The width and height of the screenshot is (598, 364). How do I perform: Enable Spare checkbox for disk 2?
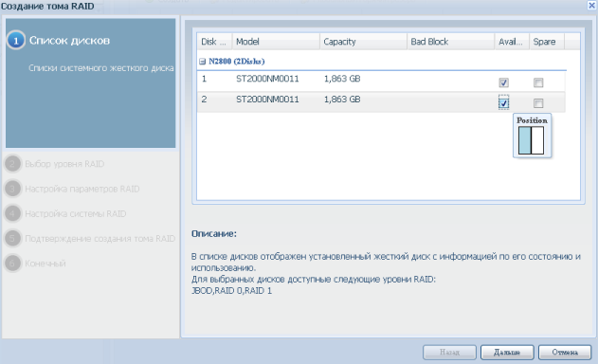coord(538,103)
